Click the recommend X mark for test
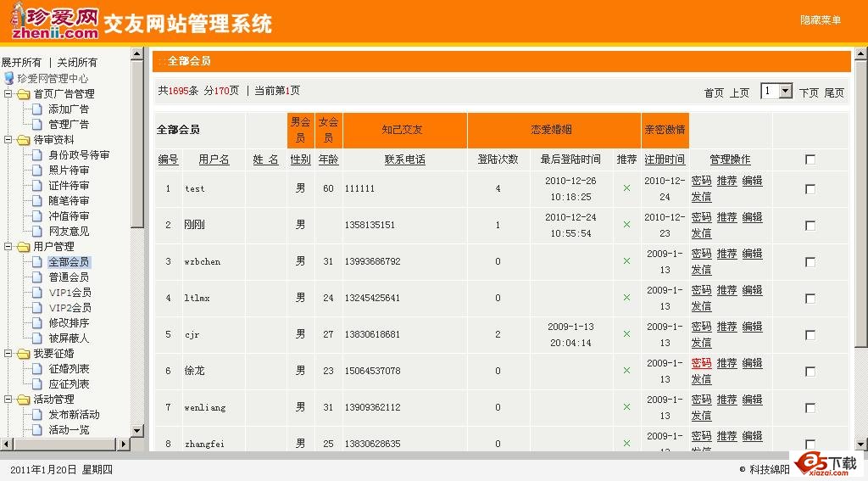 (x=626, y=188)
